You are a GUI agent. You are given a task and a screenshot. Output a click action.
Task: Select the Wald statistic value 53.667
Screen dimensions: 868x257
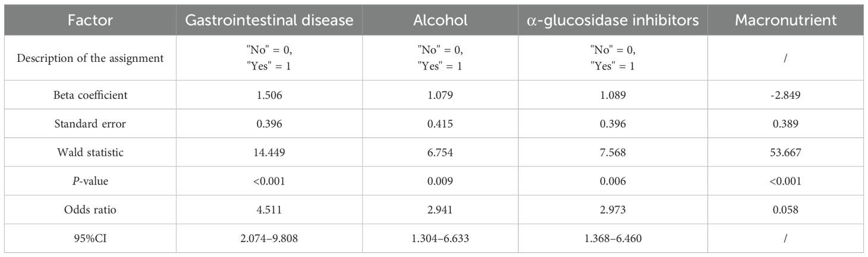click(785, 153)
